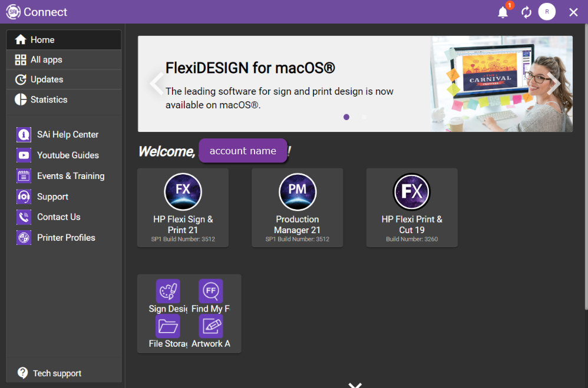Click the Events & Training calendar icon
This screenshot has height=388, width=588.
[x=24, y=176]
